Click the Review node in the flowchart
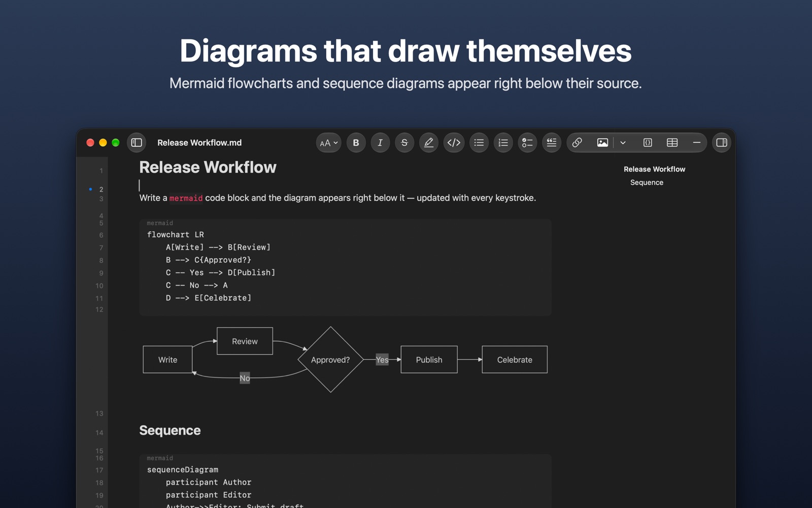The image size is (812, 508). coord(245,341)
